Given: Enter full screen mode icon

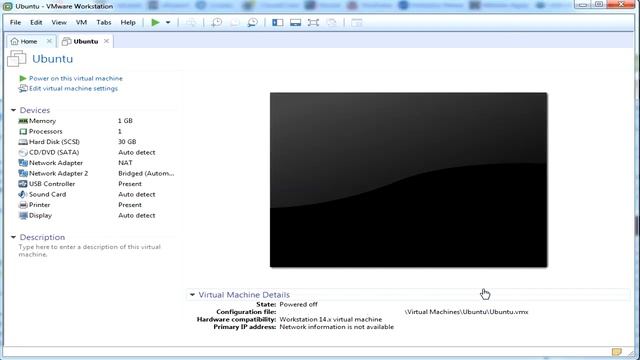Looking at the screenshot, I should (x=313, y=22).
